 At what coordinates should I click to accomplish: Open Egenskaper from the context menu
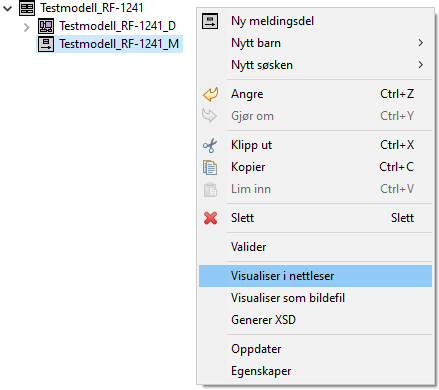(315, 371)
